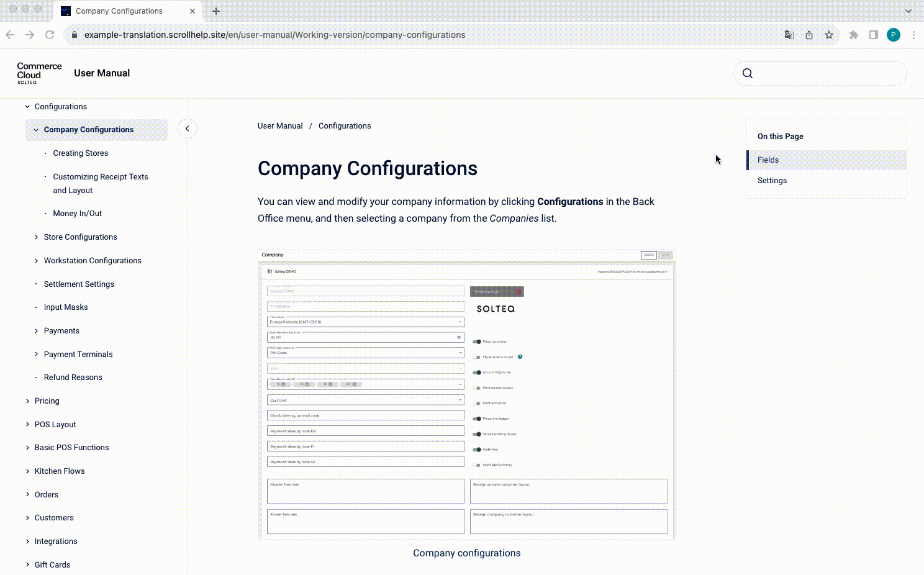
Task: Open the side panel icon next to extensions
Action: coord(874,35)
